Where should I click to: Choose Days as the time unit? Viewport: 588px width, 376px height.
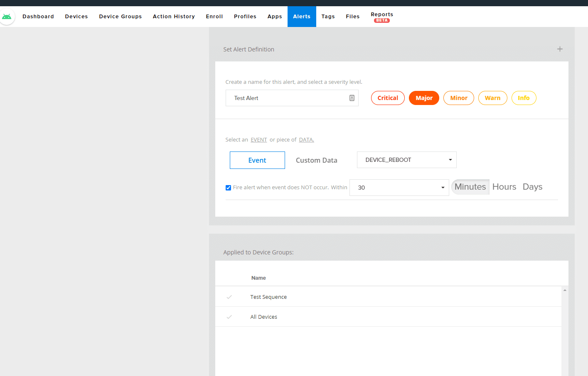[532, 187]
